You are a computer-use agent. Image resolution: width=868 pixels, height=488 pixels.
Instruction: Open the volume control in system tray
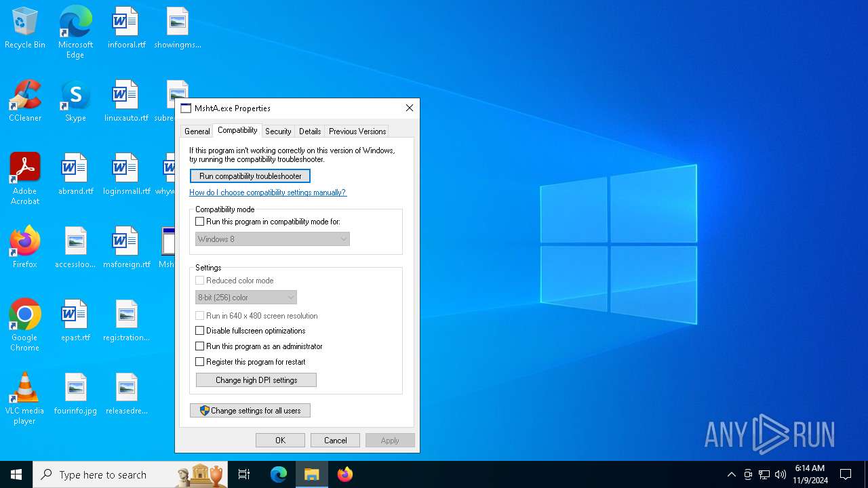tap(781, 474)
